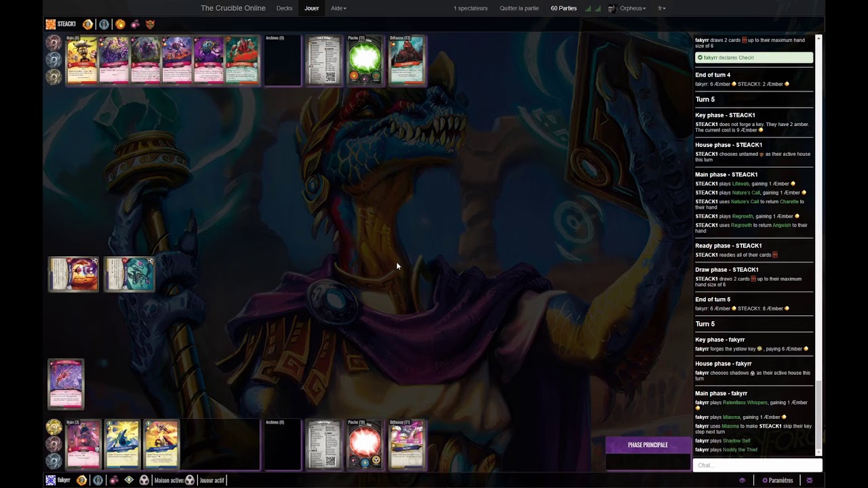This screenshot has width=868, height=488.
Task: Click Lifeweb card link in log
Action: pyautogui.click(x=741, y=184)
